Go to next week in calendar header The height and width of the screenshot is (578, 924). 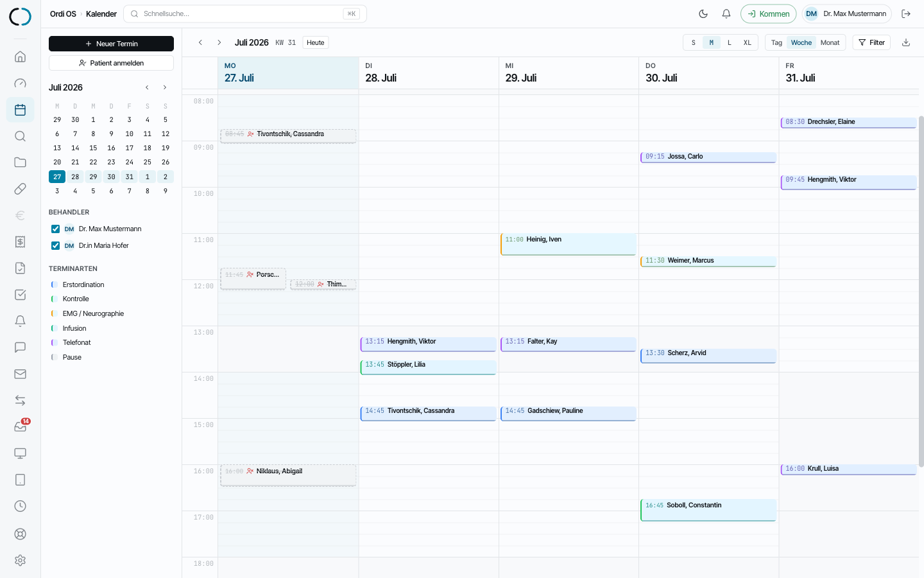[219, 42]
